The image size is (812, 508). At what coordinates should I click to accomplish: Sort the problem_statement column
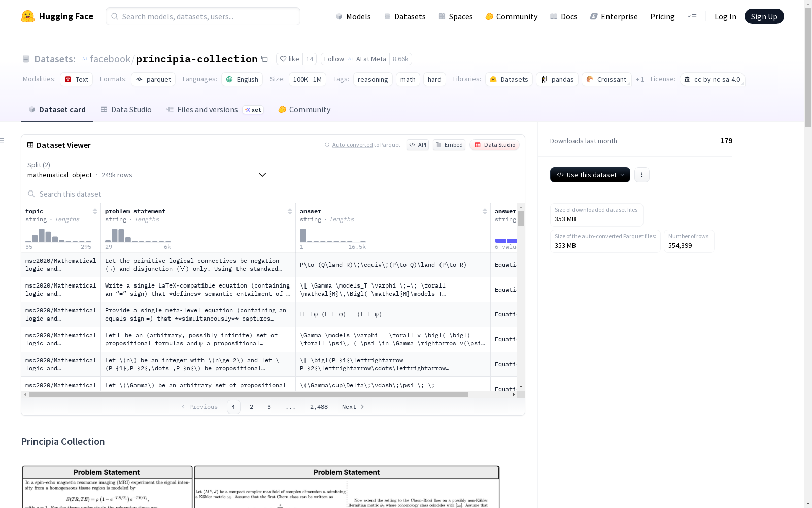coord(290,211)
